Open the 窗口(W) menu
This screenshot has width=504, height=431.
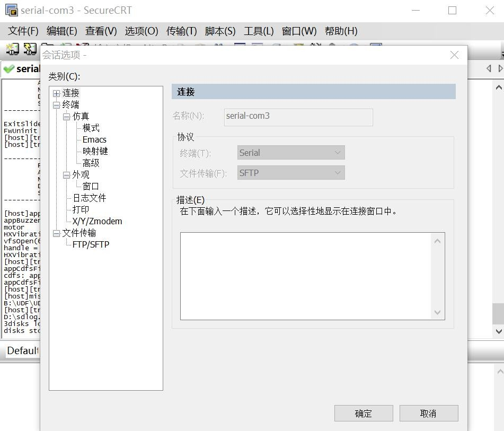pos(299,31)
